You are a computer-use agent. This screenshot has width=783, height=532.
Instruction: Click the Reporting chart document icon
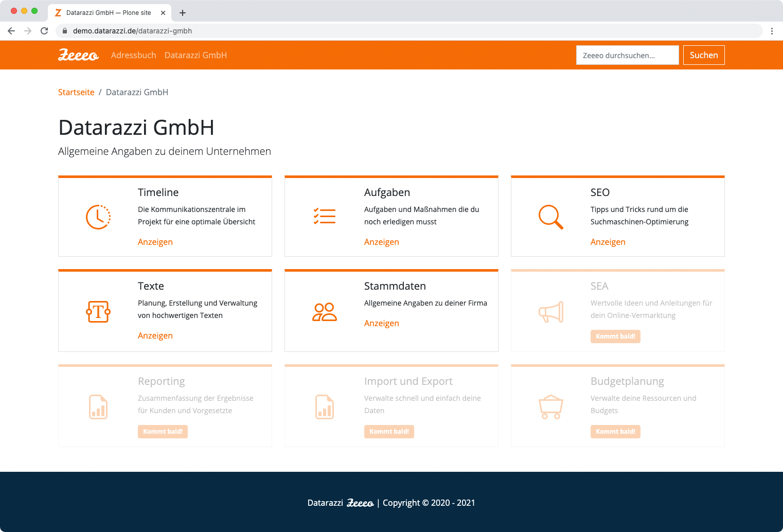(98, 407)
